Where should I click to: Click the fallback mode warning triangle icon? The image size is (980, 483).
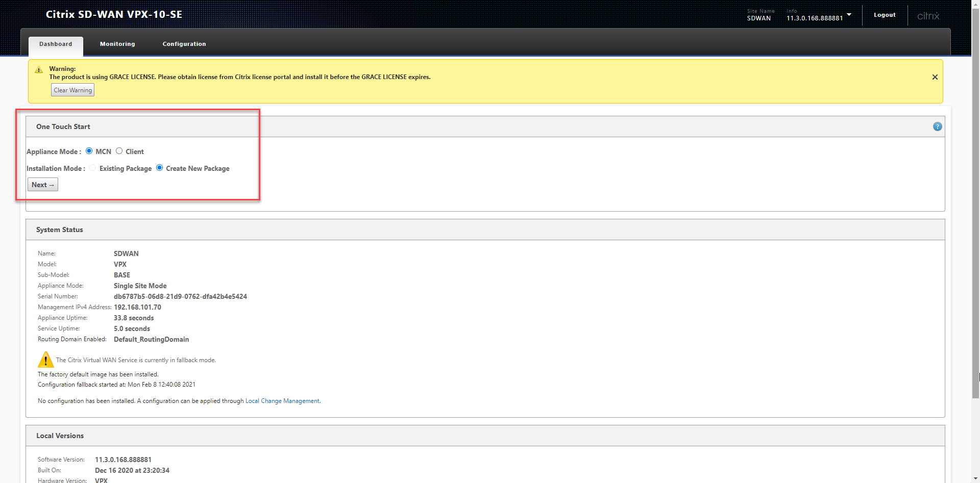pyautogui.click(x=45, y=360)
